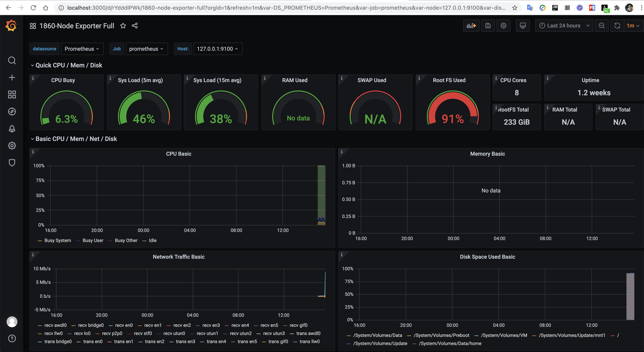644x352 pixels.
Task: Click the Add panel icon
Action: click(x=471, y=26)
